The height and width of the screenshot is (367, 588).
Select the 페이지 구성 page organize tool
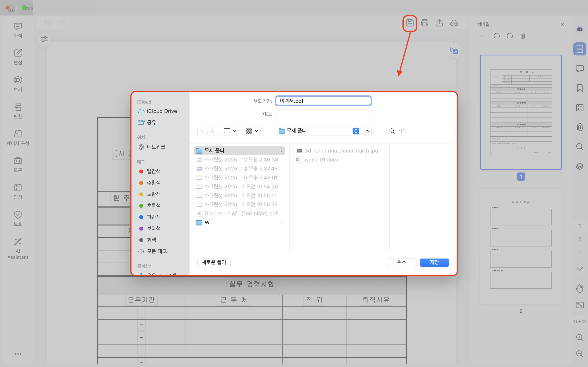coord(18,137)
